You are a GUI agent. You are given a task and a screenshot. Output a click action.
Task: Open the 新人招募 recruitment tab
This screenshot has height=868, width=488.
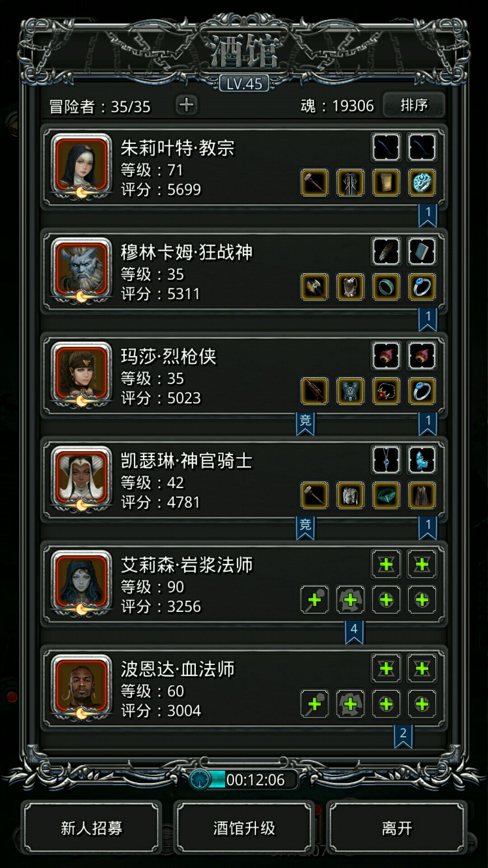tap(92, 828)
